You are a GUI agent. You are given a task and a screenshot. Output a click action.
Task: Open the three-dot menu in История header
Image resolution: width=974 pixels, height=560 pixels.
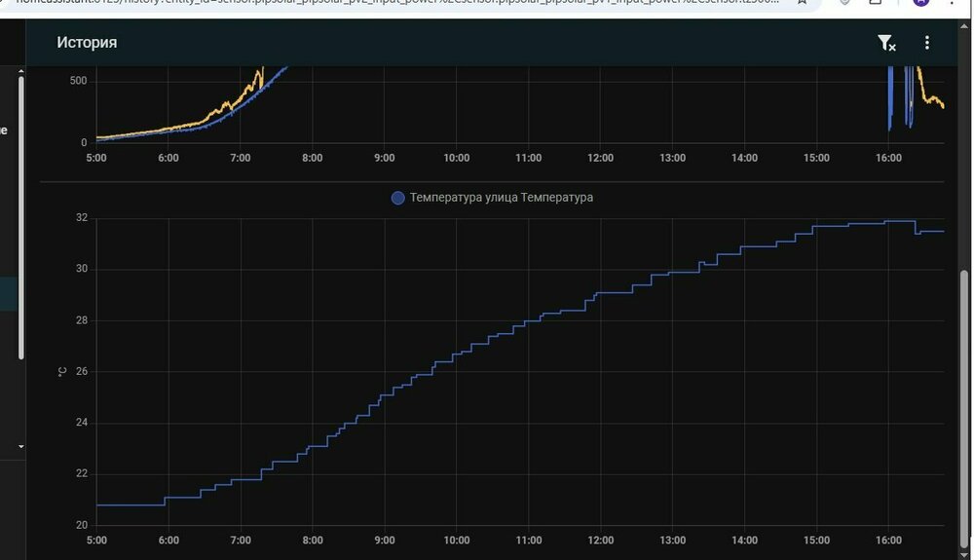[x=927, y=43]
